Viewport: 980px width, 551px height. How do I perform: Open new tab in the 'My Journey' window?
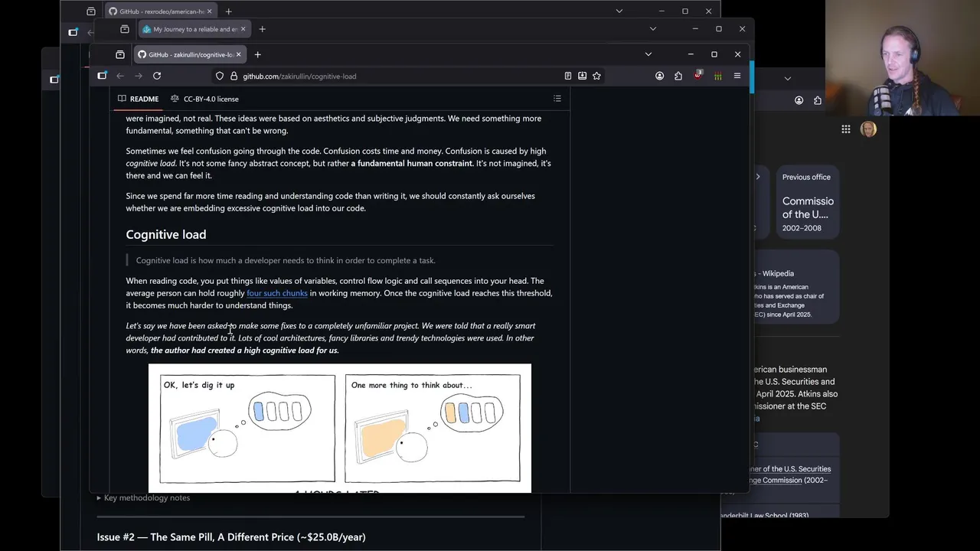coord(262,29)
